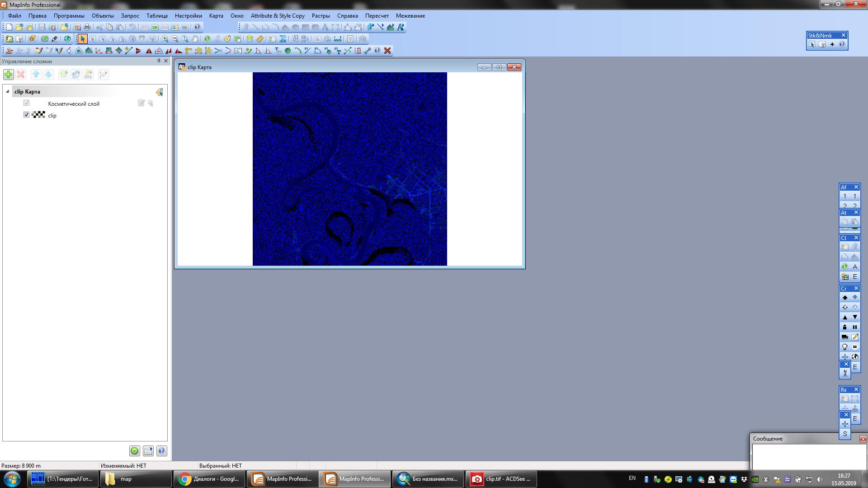Image resolution: width=868 pixels, height=488 pixels.
Task: Click the clip layer raster style swatch
Action: point(39,115)
